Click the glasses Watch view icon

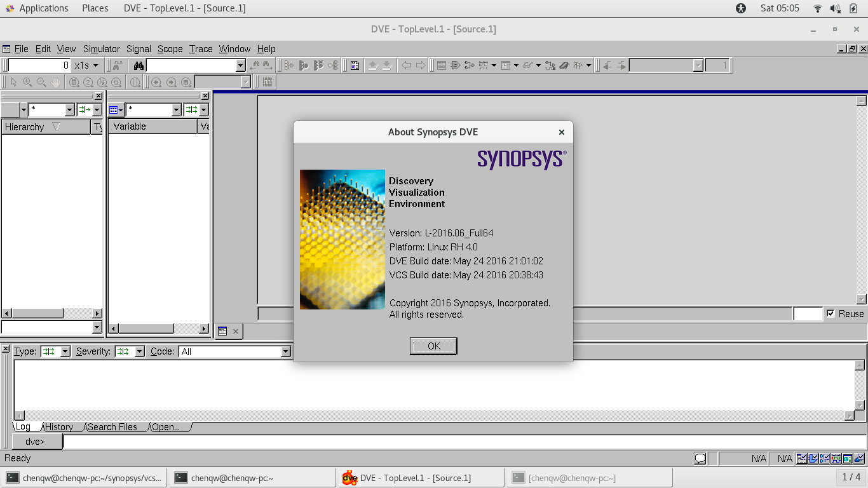[x=528, y=65]
